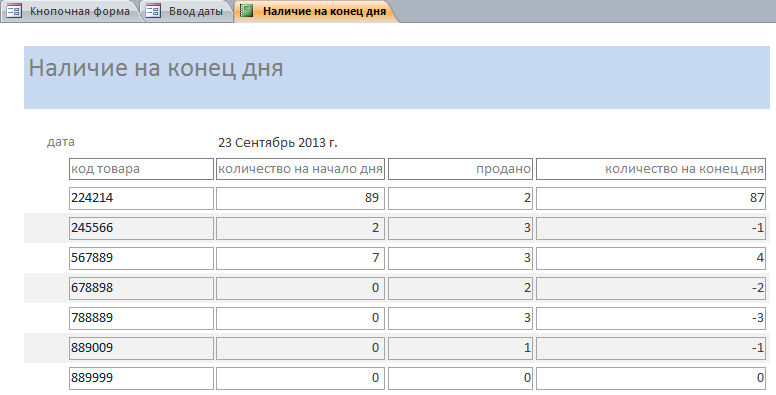Click the report title Наличие на конец дня
776x395 pixels.
(x=156, y=68)
